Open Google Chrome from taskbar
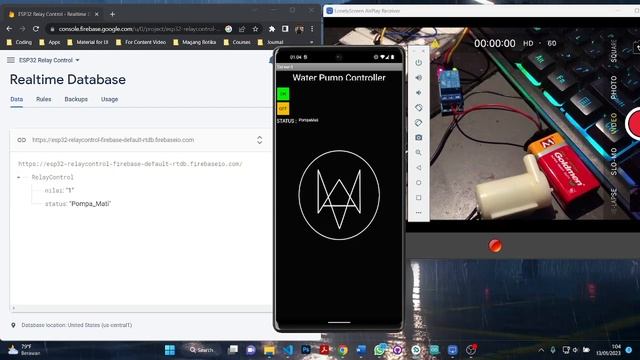640x360 pixels. 343,350
